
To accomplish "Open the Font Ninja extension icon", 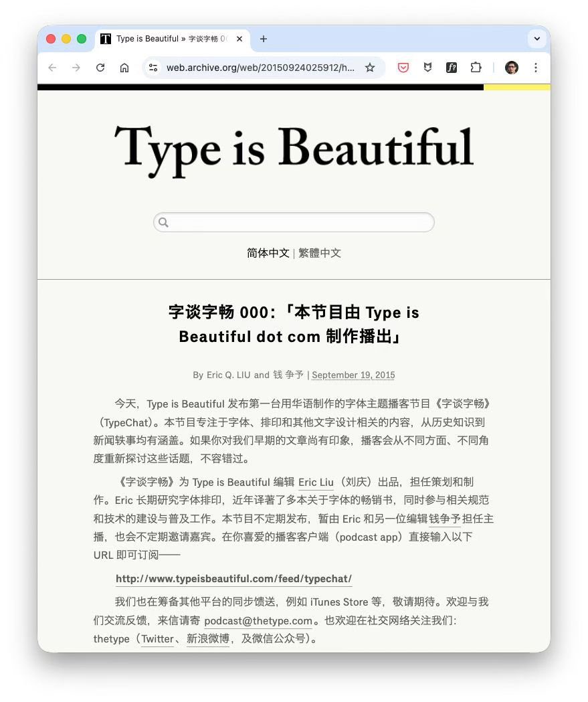I will (x=453, y=68).
